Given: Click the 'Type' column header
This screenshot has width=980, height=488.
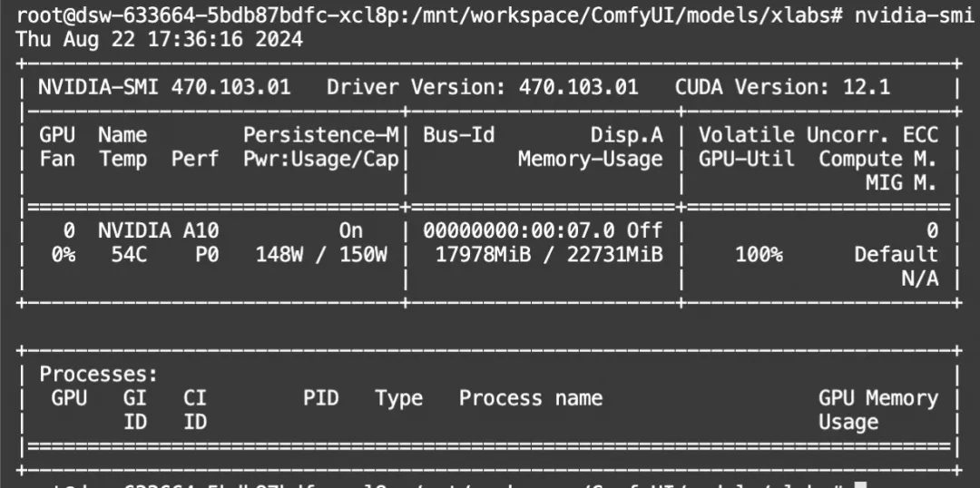Looking at the screenshot, I should coord(398,398).
